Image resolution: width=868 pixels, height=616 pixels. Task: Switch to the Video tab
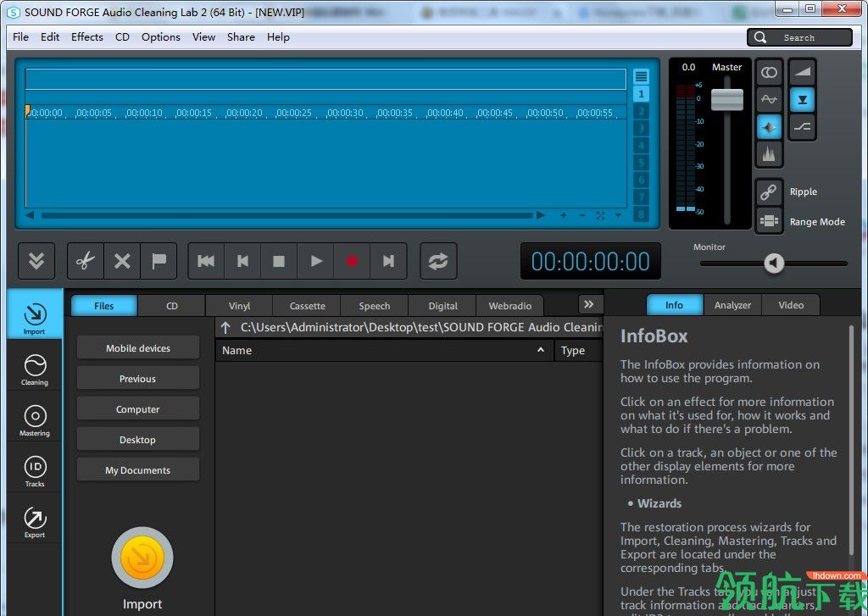pos(791,305)
